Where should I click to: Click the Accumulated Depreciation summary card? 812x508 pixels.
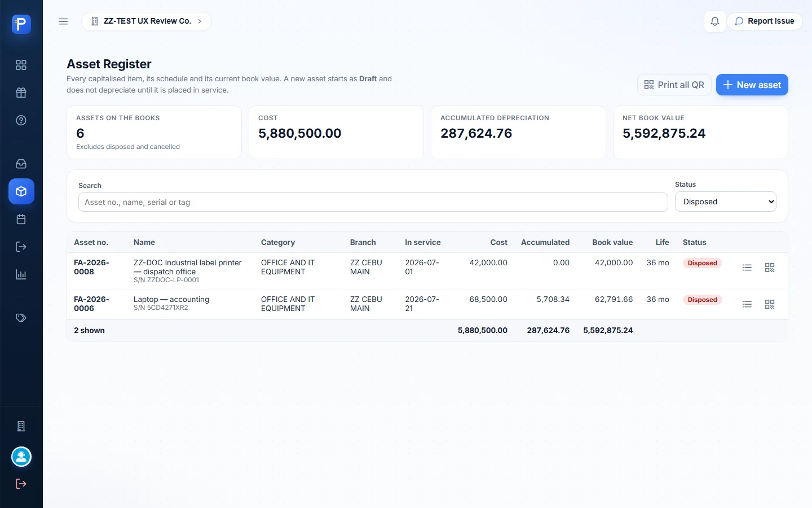(x=518, y=133)
